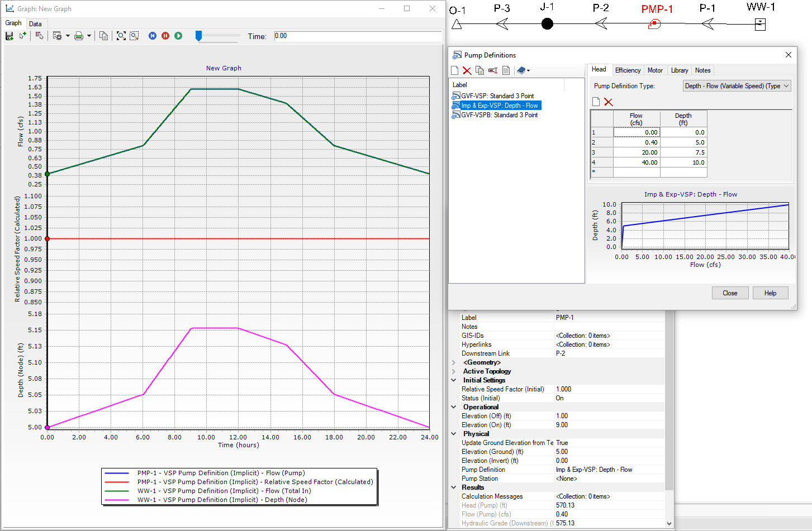Delete the selected pump definition with red X
This screenshot has width=812, height=531.
467,70
